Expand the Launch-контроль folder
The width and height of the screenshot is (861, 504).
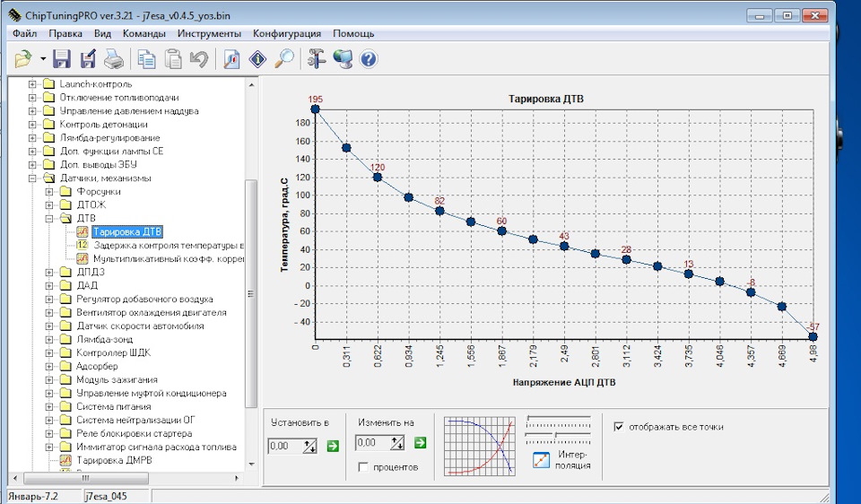pyautogui.click(x=33, y=84)
